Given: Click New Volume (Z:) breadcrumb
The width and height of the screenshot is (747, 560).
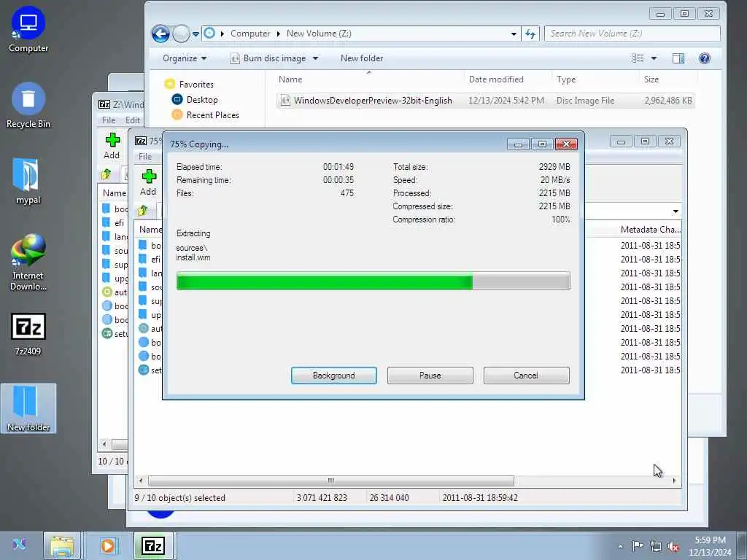Looking at the screenshot, I should (319, 34).
